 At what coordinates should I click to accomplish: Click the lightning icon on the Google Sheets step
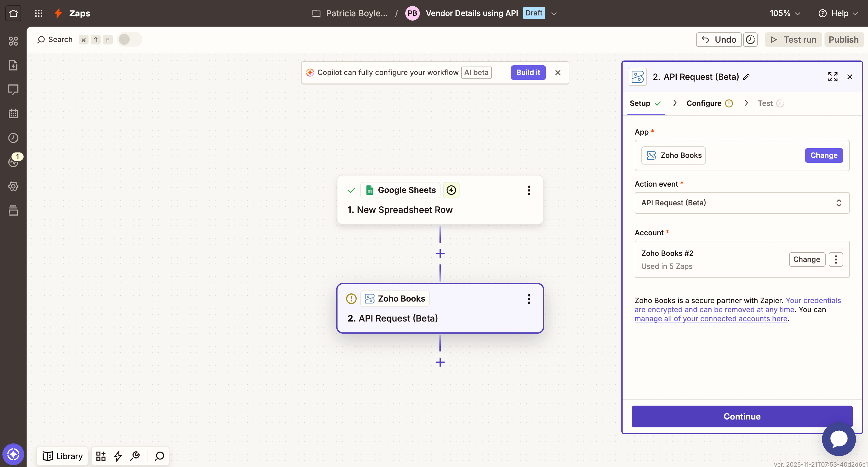coord(451,190)
